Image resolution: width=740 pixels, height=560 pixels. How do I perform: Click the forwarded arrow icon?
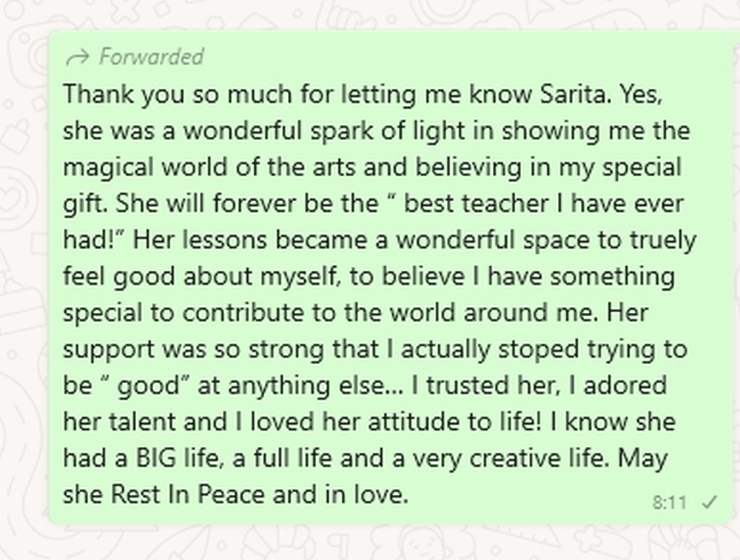tap(78, 58)
